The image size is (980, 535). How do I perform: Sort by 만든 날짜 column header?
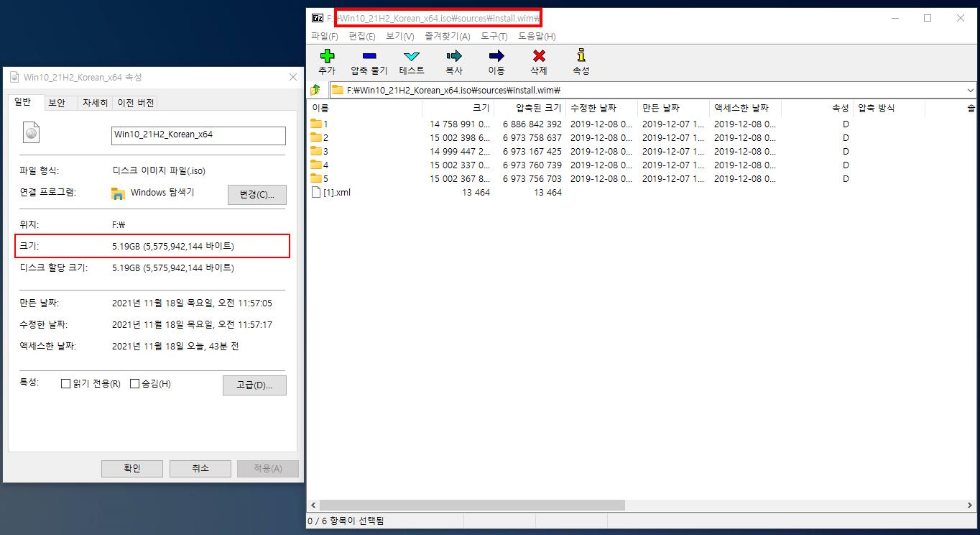point(674,108)
